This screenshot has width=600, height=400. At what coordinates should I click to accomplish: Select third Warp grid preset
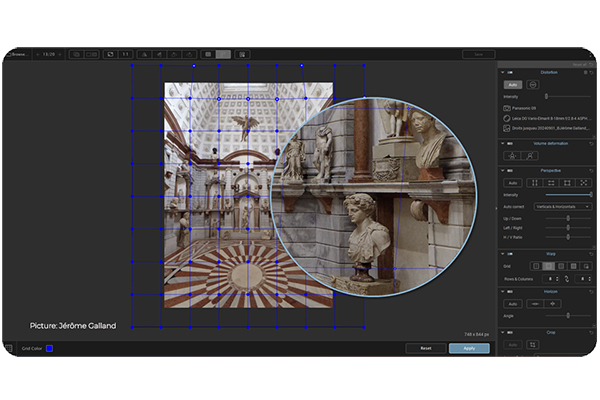561,266
